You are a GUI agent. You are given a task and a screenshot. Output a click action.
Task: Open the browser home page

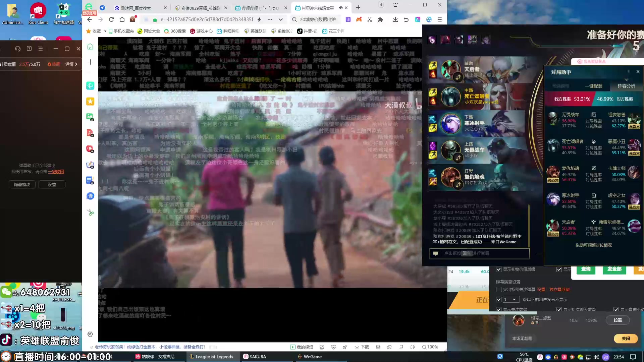pyautogui.click(x=122, y=19)
